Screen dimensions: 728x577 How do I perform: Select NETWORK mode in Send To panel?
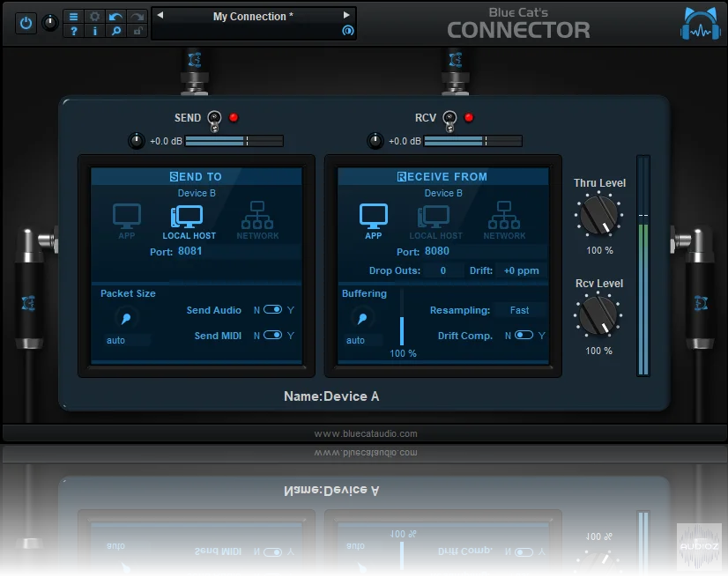point(257,220)
